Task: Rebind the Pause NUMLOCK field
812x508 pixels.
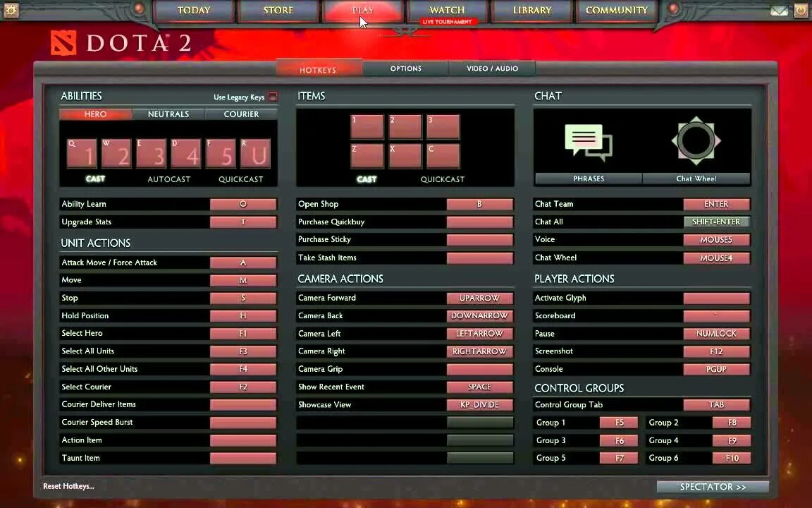Action: click(716, 334)
